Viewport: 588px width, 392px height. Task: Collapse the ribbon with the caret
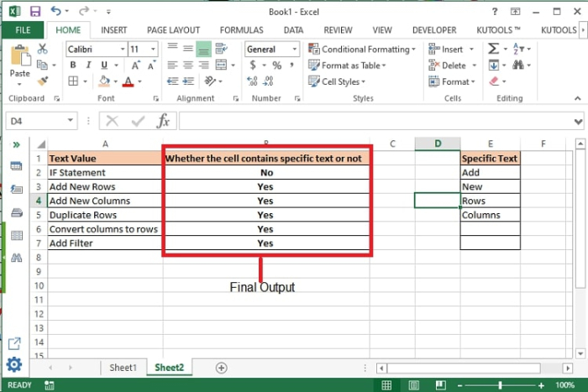click(578, 98)
